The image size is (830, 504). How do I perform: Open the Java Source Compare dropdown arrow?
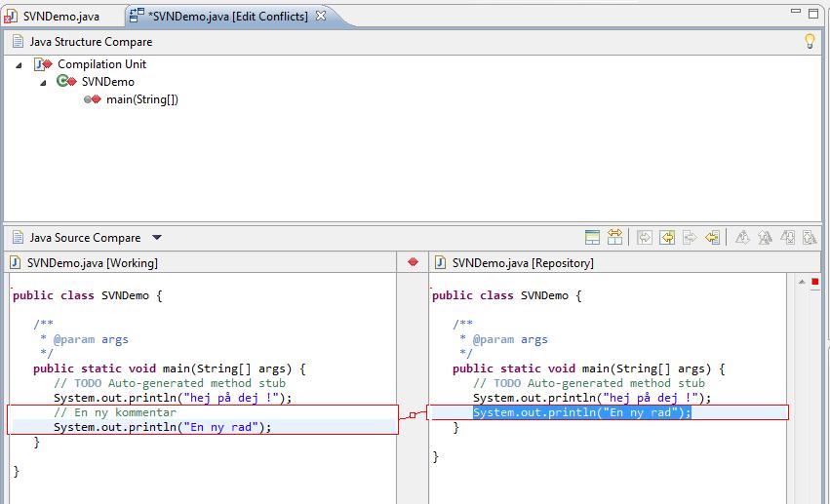click(x=157, y=238)
